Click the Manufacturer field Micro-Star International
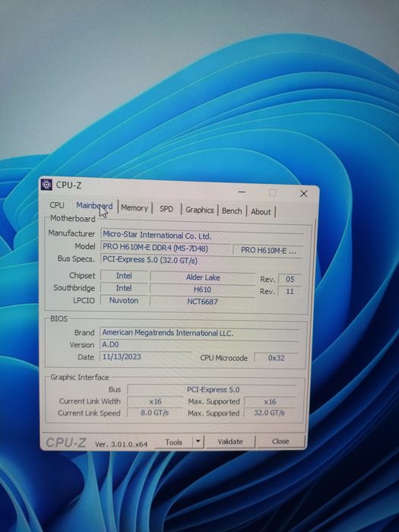This screenshot has height=532, width=399. [x=202, y=235]
